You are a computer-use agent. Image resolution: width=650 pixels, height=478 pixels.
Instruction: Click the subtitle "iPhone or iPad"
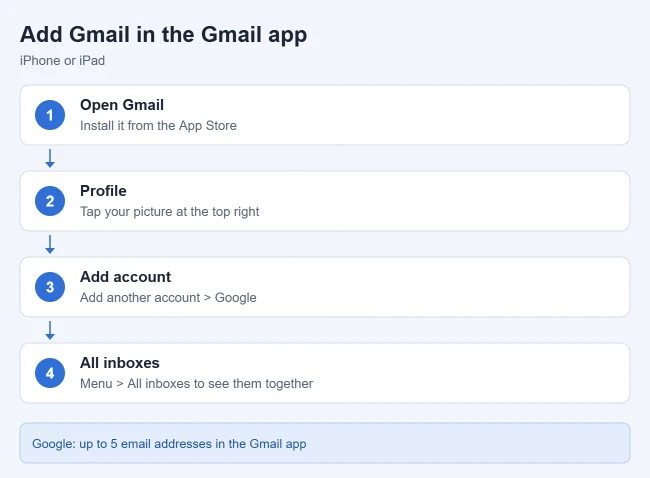click(x=62, y=61)
